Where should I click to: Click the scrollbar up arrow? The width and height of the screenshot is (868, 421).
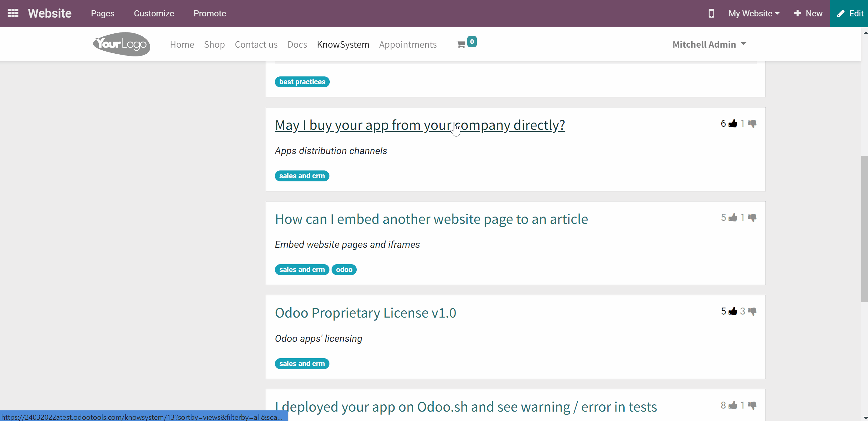tap(865, 32)
